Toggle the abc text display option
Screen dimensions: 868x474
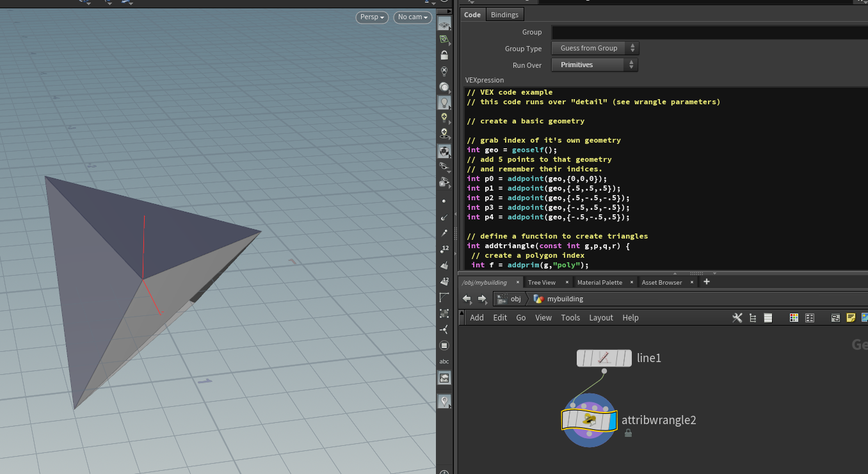tap(444, 361)
